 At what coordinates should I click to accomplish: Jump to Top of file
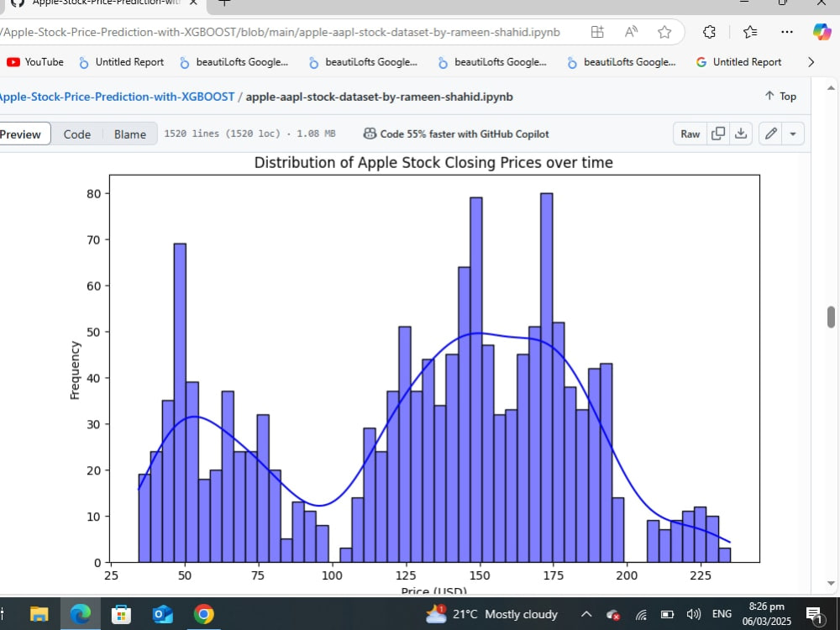click(780, 97)
